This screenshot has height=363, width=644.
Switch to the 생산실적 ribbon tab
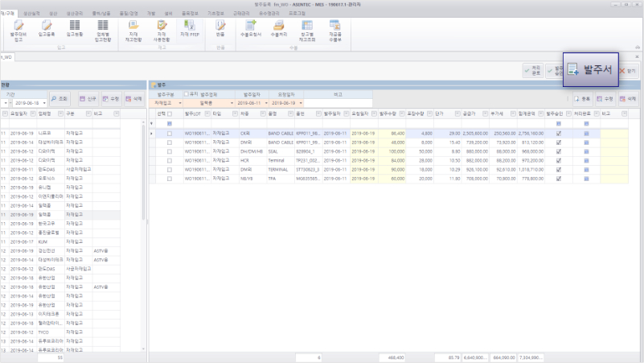point(31,14)
